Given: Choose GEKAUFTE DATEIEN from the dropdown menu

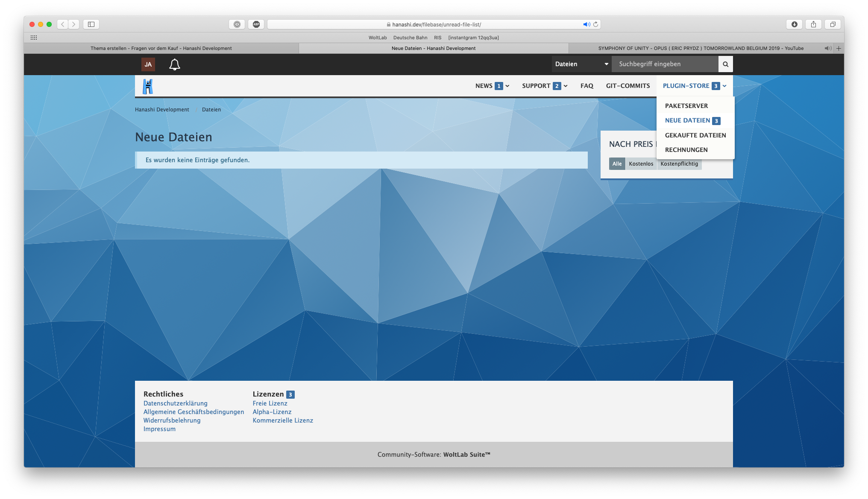Looking at the screenshot, I should [x=695, y=135].
